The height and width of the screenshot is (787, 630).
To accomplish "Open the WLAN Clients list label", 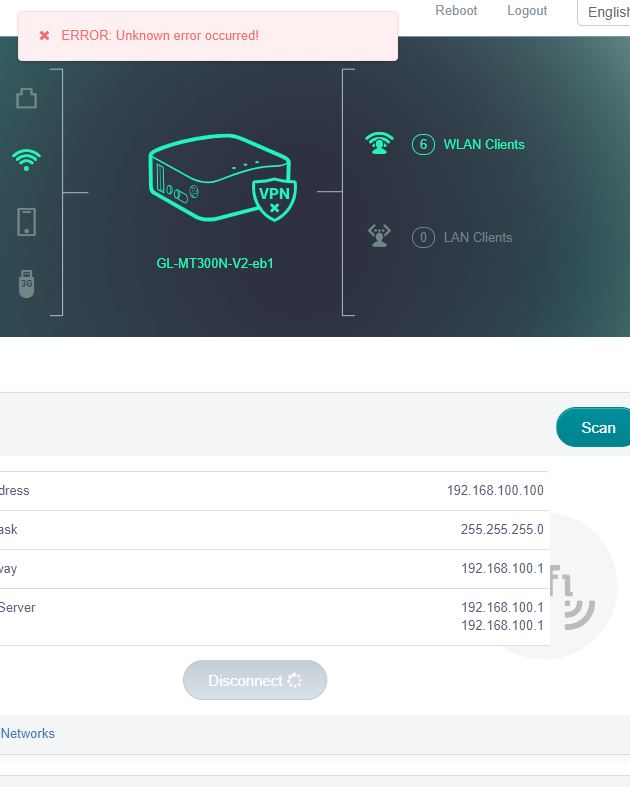I will coord(484,144).
